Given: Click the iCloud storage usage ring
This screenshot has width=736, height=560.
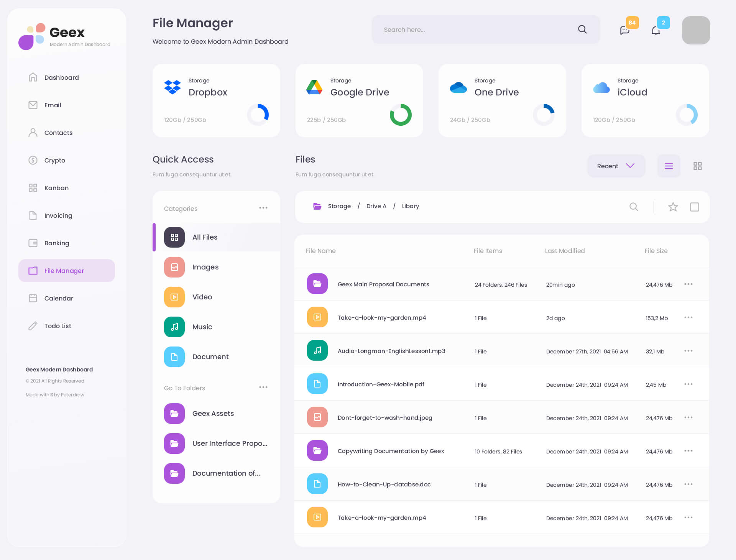Looking at the screenshot, I should pos(686,115).
